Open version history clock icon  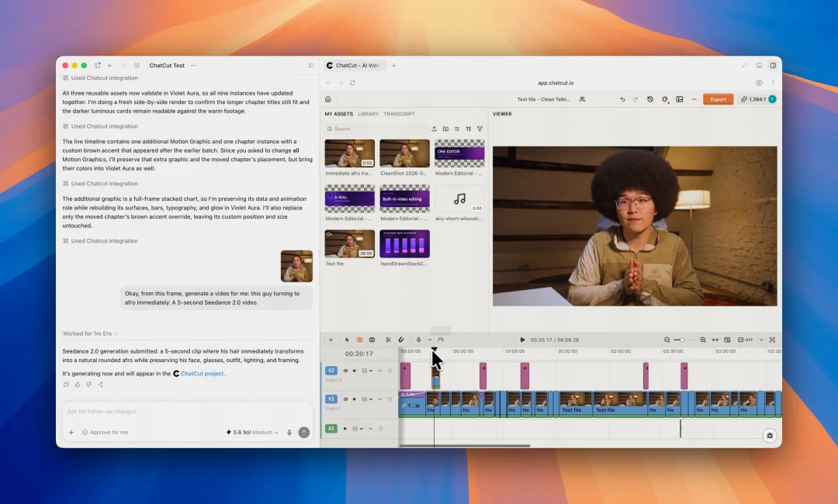(650, 99)
